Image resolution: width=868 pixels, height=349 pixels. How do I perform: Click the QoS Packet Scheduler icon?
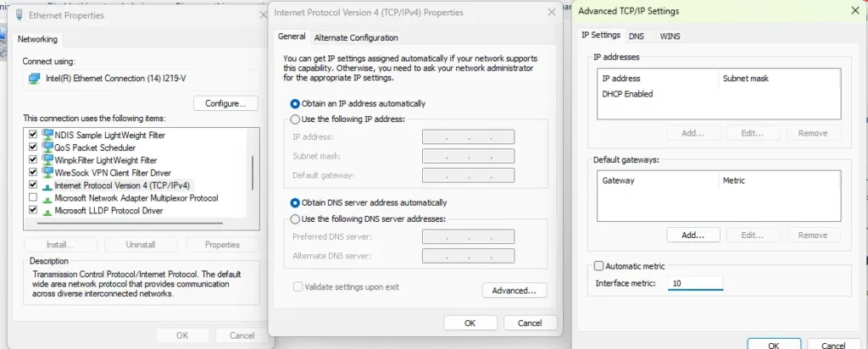[x=48, y=147]
